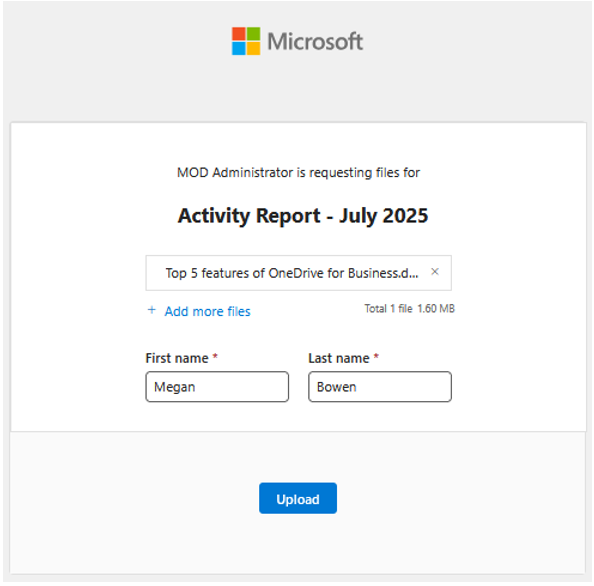
Task: Click the red asterisk next to First name
Action: click(x=215, y=356)
